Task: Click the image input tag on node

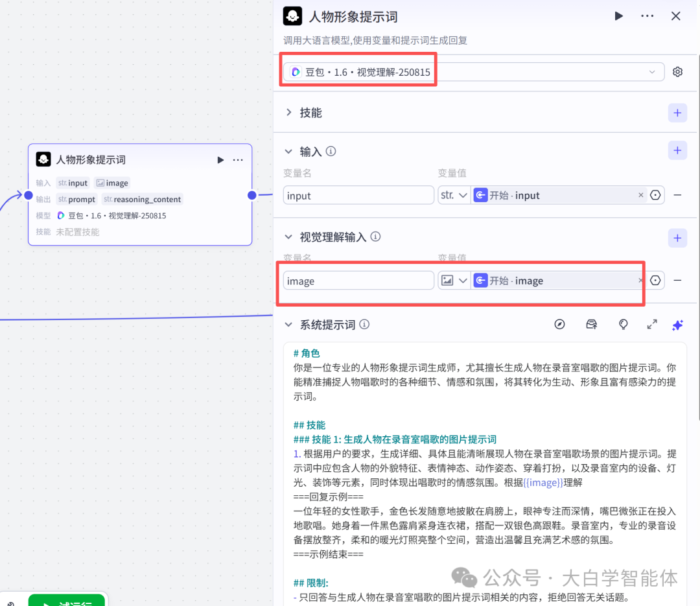Action: pyautogui.click(x=113, y=183)
